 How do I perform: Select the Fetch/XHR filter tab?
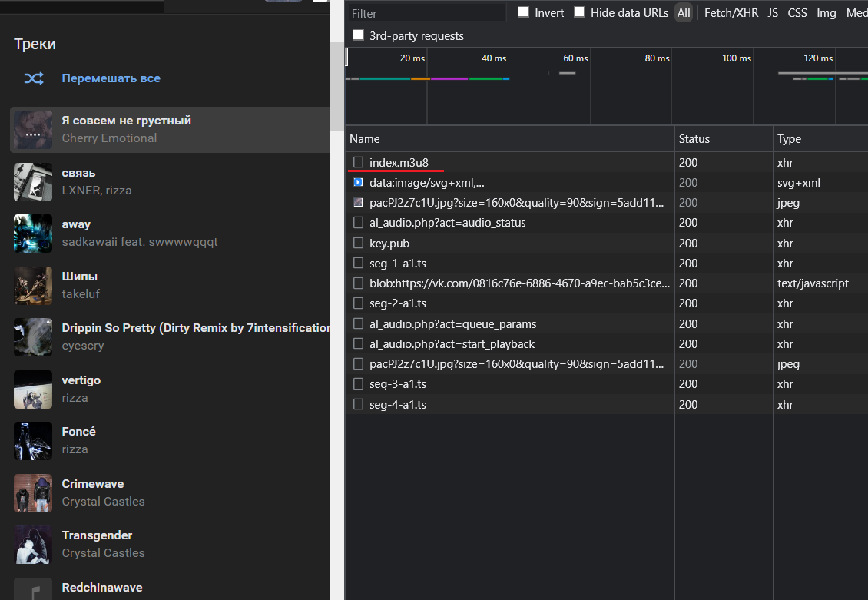pyautogui.click(x=731, y=13)
